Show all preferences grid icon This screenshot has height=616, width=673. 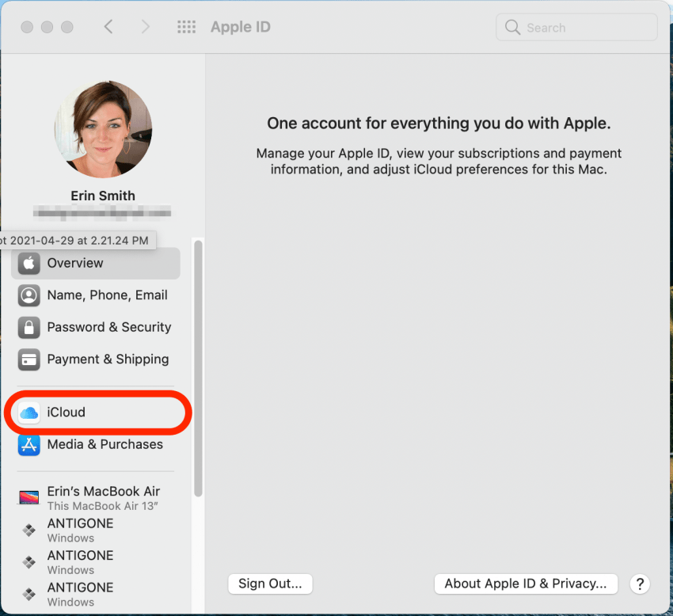click(186, 27)
